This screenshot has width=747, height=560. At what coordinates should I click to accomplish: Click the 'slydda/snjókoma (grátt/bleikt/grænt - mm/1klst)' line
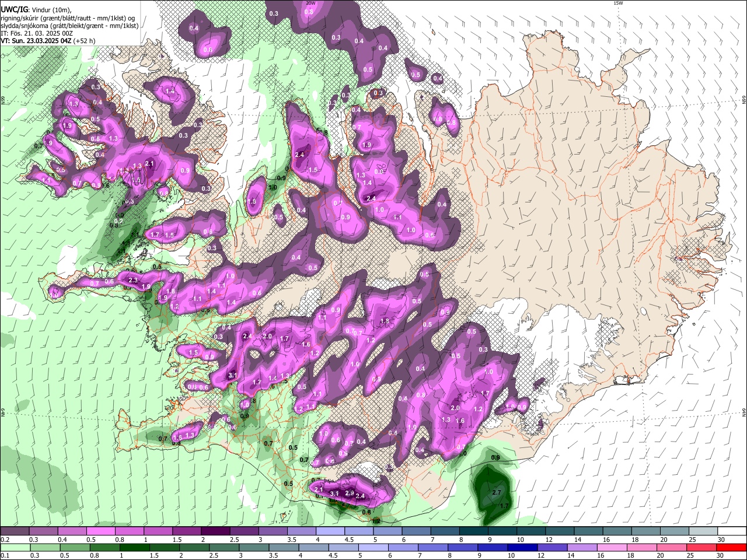(x=69, y=26)
